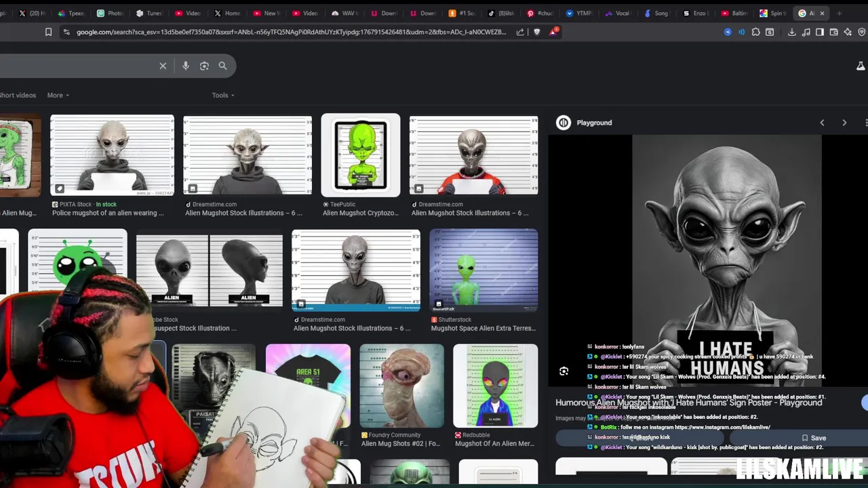The image size is (868, 488).
Task: Open the music note playlist icon
Action: click(x=806, y=32)
